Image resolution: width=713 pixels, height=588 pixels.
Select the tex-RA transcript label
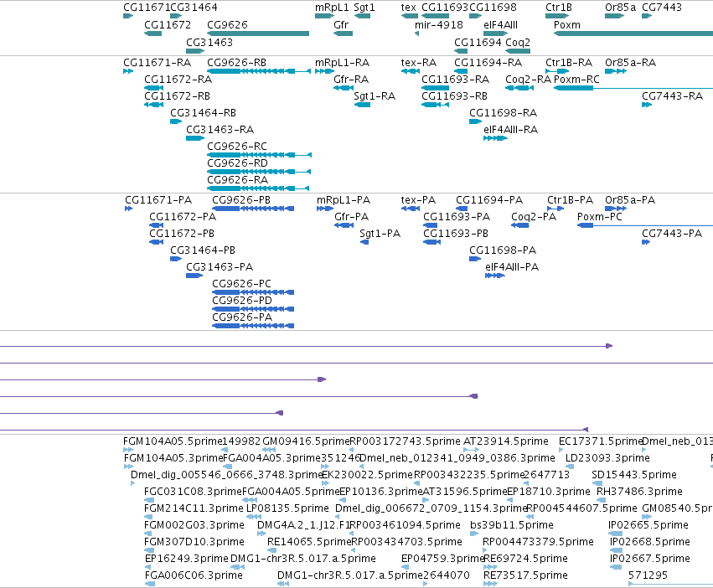coord(419,63)
